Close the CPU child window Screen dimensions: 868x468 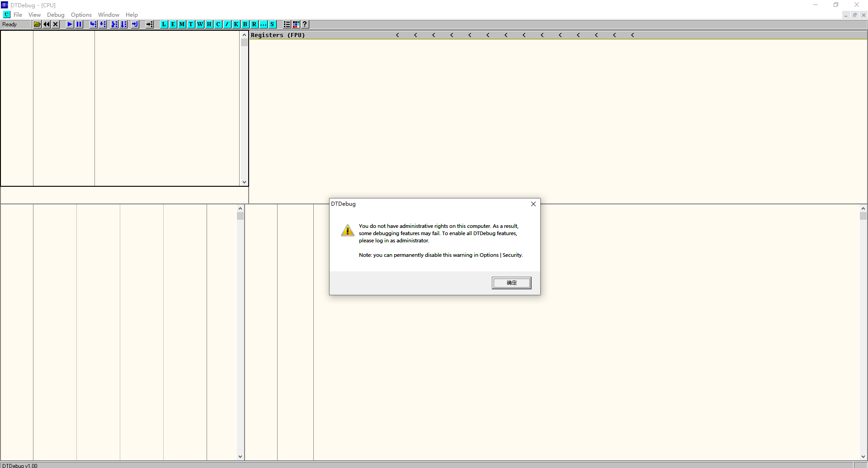tap(863, 15)
